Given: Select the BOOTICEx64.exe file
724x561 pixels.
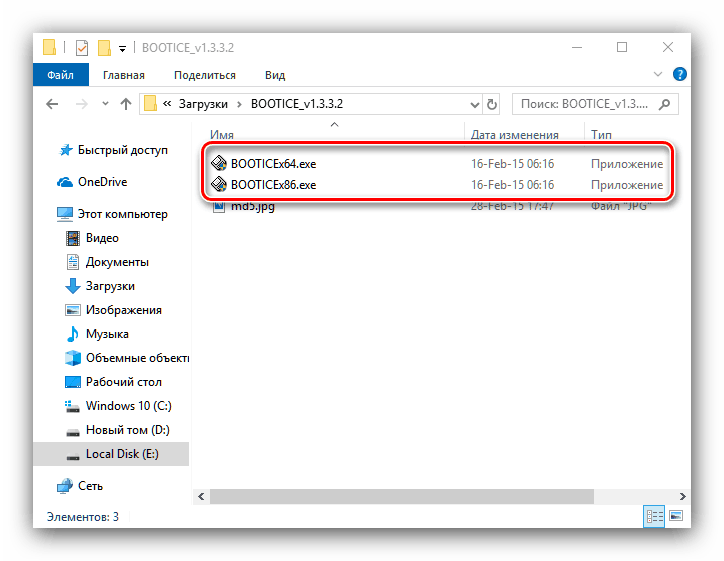Looking at the screenshot, I should (273, 164).
